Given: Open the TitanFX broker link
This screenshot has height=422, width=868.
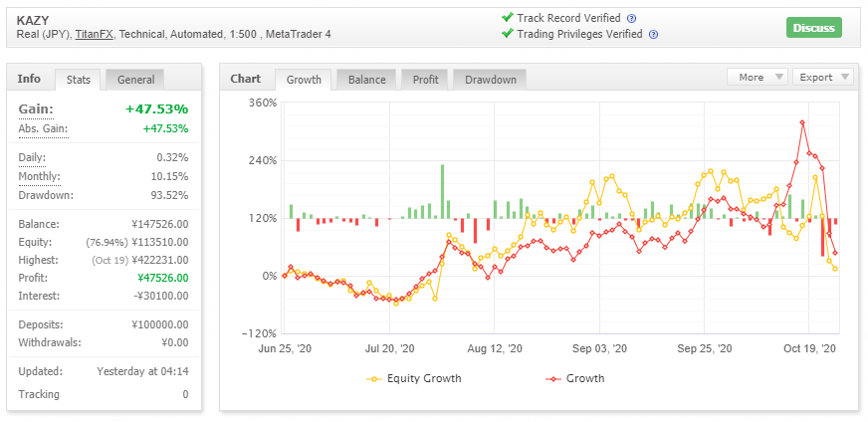Looking at the screenshot, I should [x=95, y=34].
